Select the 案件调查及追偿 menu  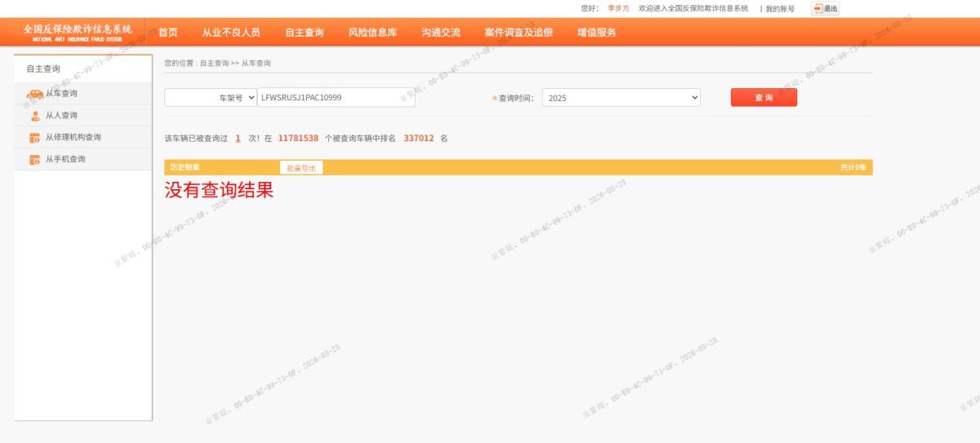click(x=519, y=33)
